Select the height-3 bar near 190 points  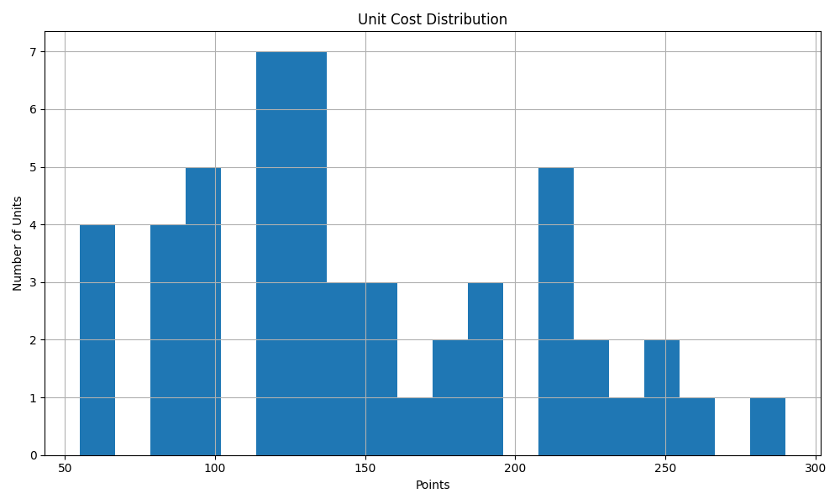pyautogui.click(x=485, y=370)
